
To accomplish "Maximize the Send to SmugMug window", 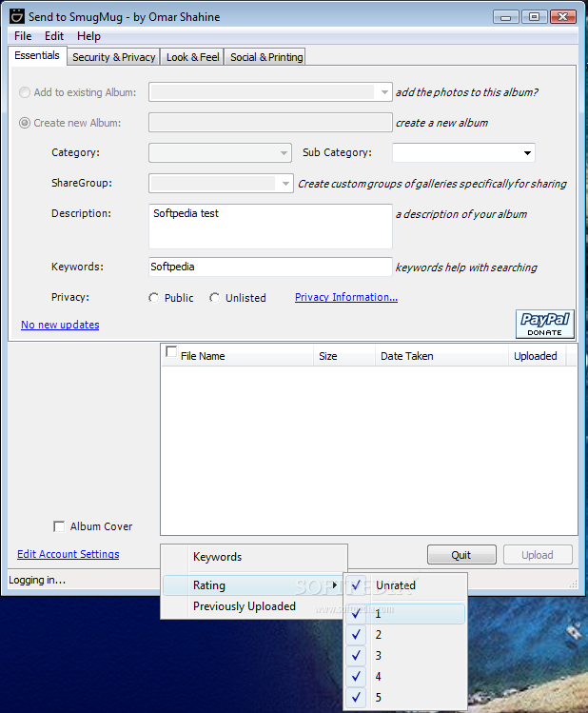I will pos(535,17).
